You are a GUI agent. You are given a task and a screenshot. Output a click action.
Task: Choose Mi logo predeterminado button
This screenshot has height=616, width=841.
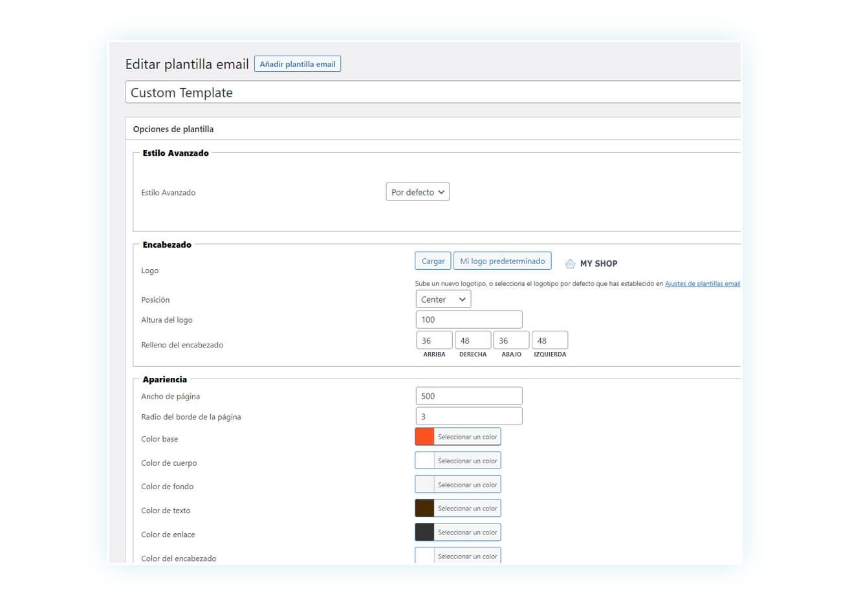503,261
